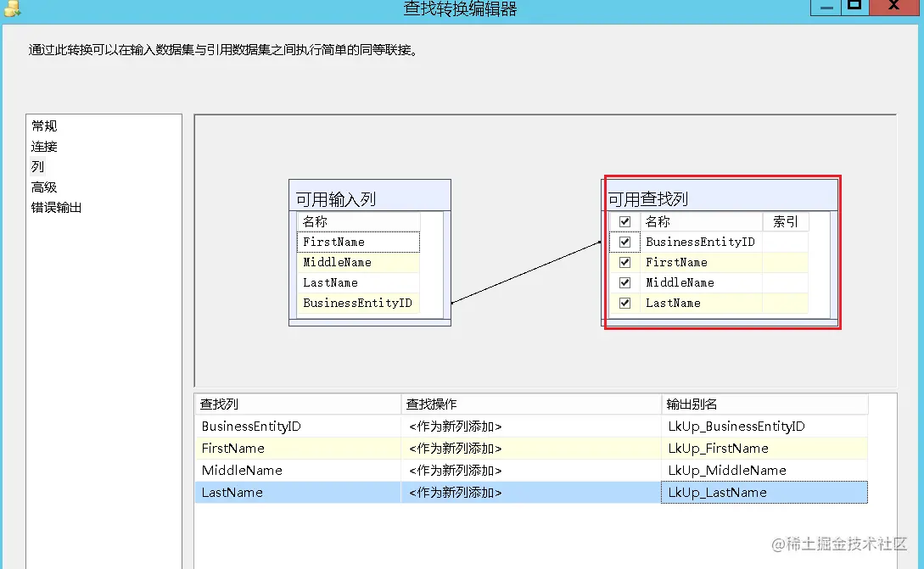Open lookup operation for FirstName row
The height and width of the screenshot is (569, 924).
point(531,449)
